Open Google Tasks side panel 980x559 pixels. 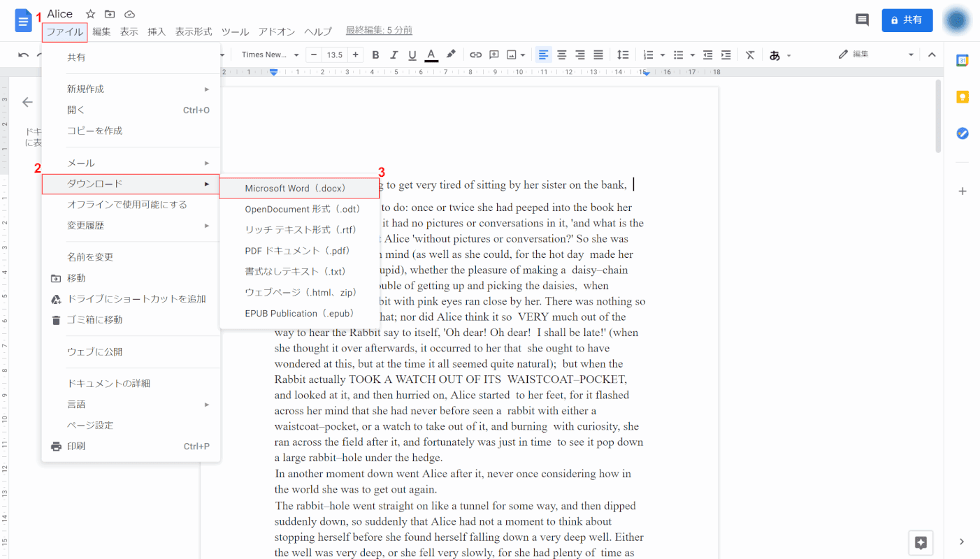coord(963,133)
